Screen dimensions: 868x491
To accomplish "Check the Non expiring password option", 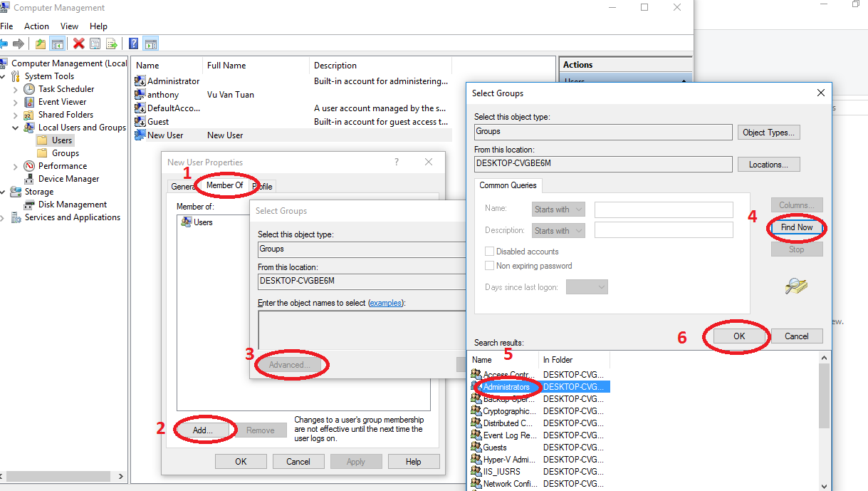I will pyautogui.click(x=490, y=265).
